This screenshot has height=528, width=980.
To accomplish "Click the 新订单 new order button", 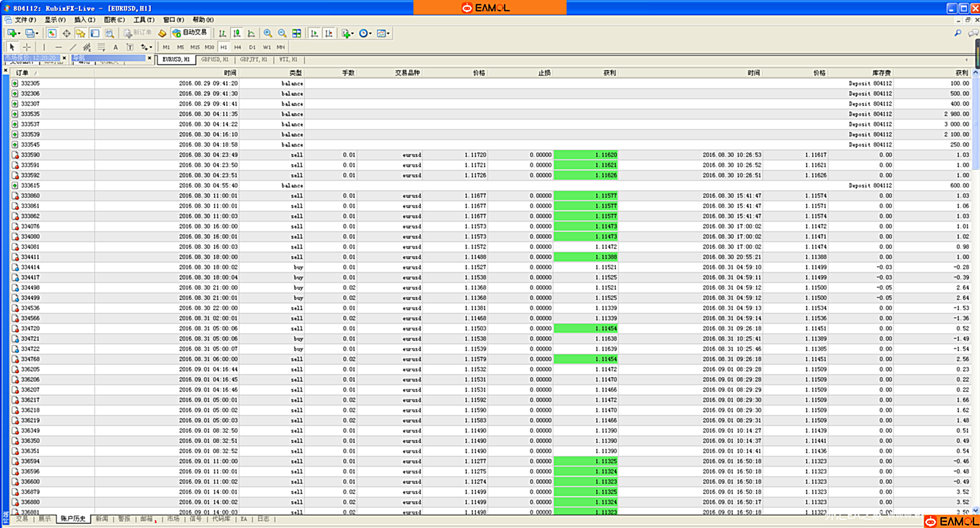I will click(138, 33).
